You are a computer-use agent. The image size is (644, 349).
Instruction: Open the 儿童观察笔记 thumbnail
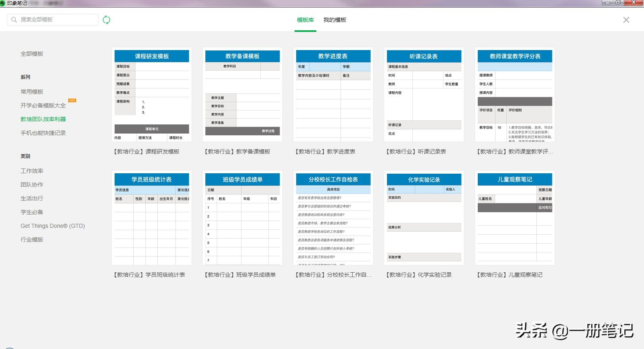pos(515,218)
